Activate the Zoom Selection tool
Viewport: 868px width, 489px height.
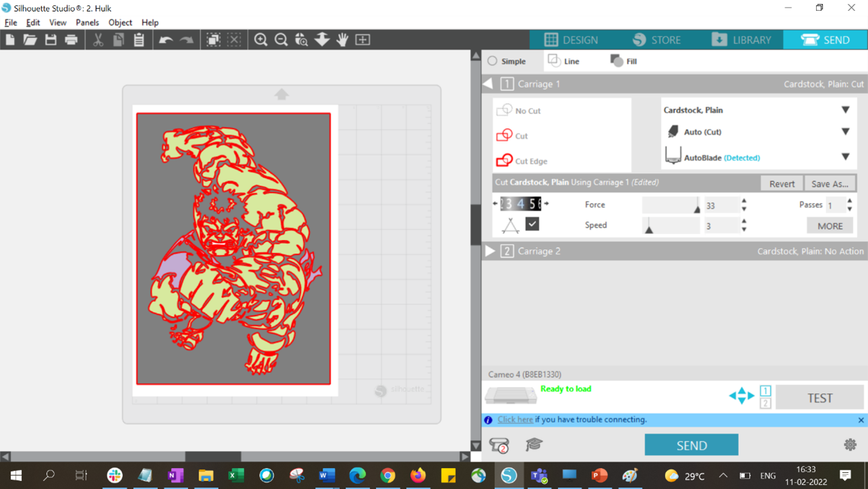pyautogui.click(x=301, y=40)
